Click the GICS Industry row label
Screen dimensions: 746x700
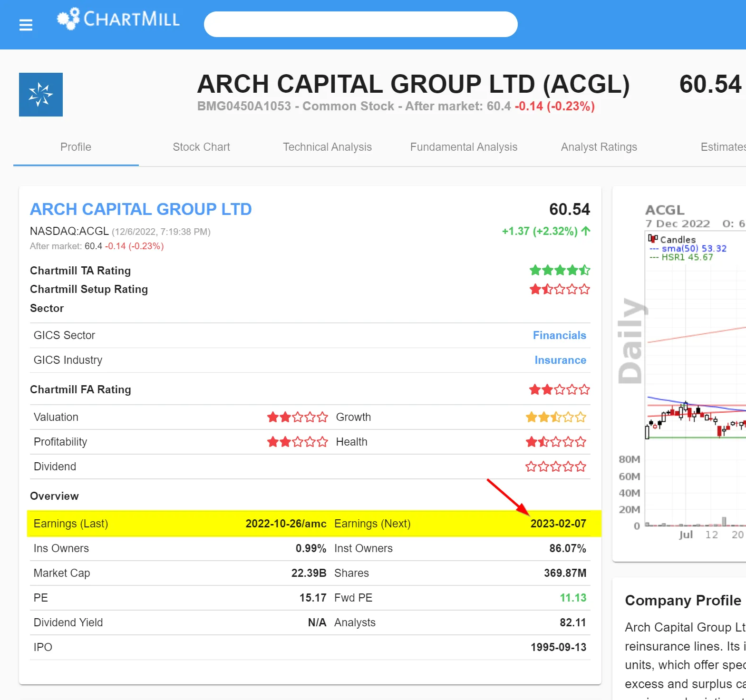(68, 360)
